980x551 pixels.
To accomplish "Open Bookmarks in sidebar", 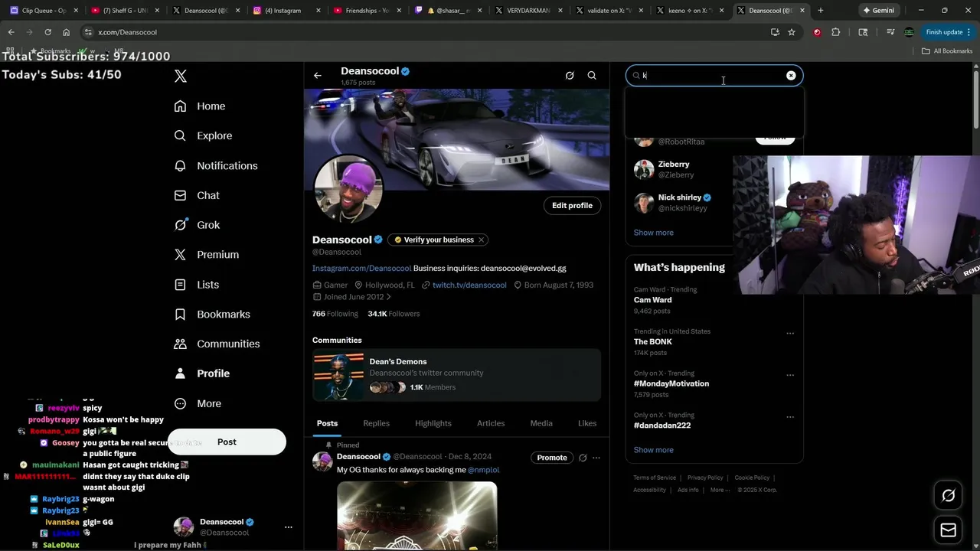I will pos(212,315).
